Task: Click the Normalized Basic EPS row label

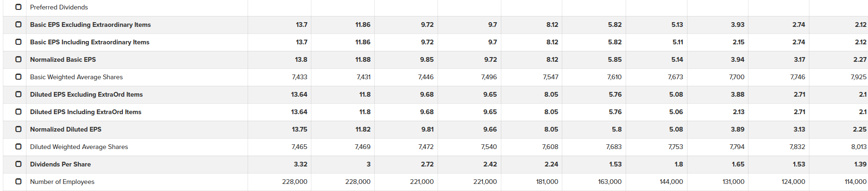Action: [63, 59]
